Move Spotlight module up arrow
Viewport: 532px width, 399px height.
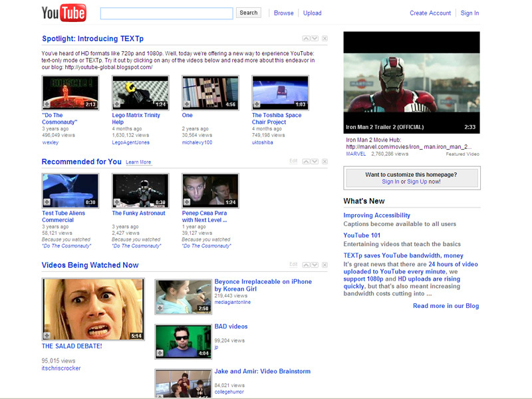coord(306,39)
